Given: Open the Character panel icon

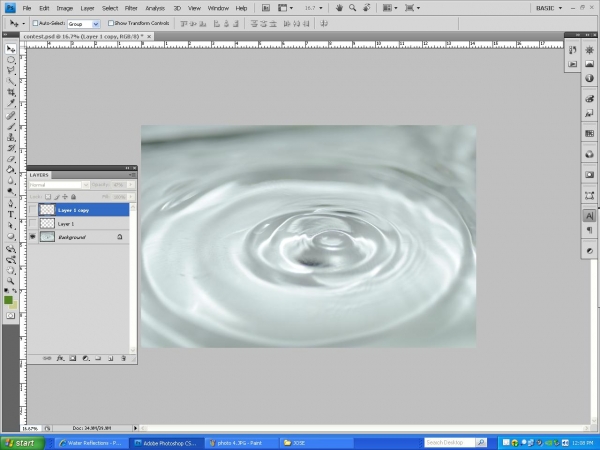Looking at the screenshot, I should (589, 216).
